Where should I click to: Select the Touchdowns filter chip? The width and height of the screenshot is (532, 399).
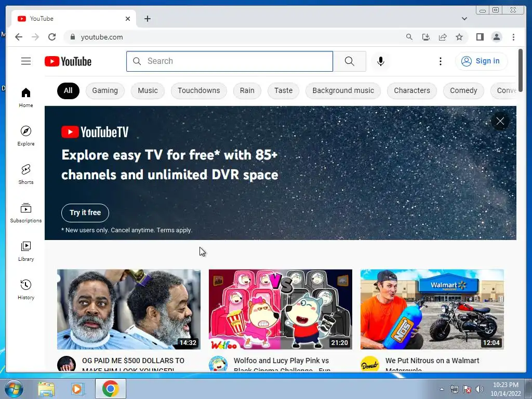199,90
